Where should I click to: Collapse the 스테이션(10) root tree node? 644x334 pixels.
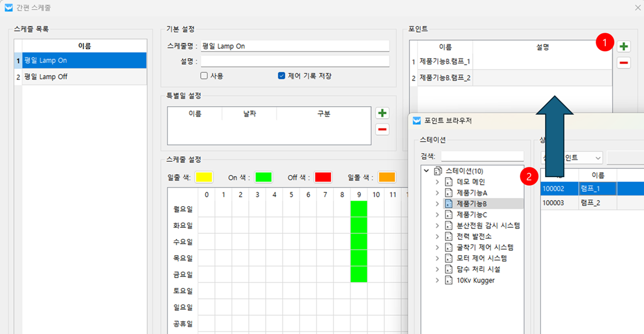pyautogui.click(x=427, y=171)
